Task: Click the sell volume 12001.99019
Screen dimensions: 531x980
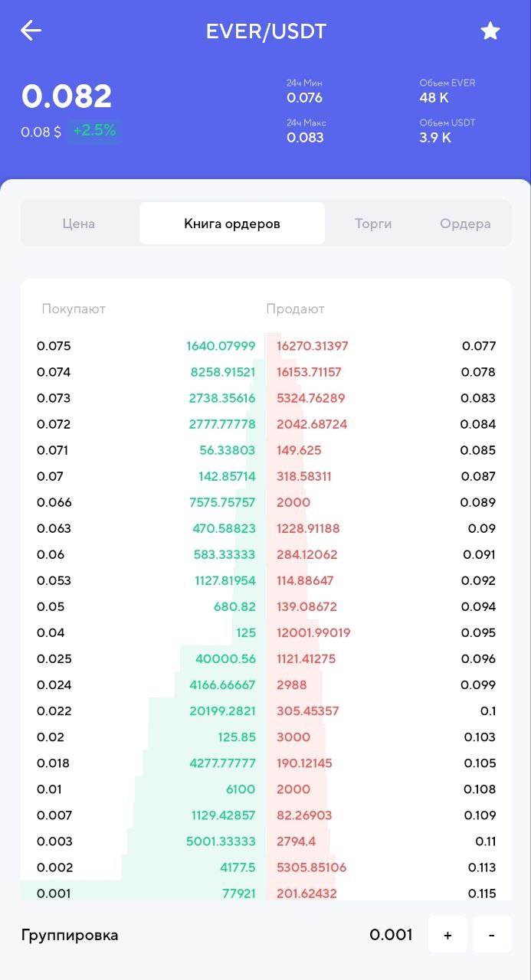Action: tap(313, 632)
